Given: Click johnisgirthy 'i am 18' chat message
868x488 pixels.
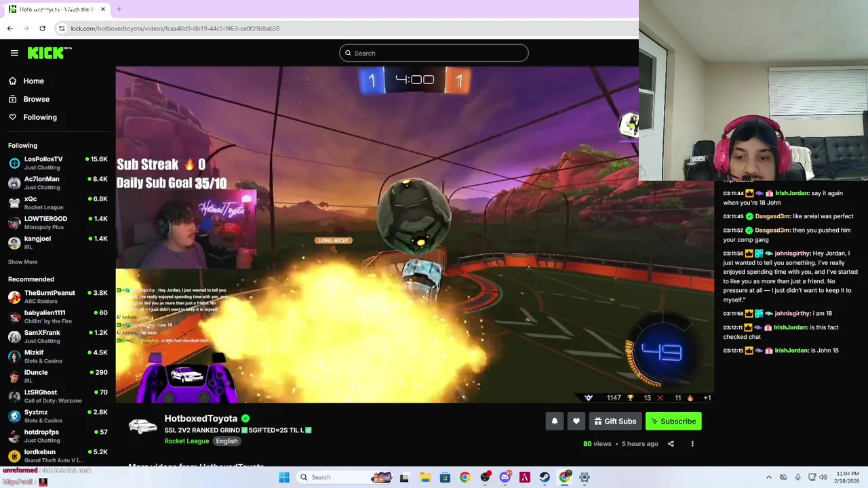Looking at the screenshot, I should (x=777, y=313).
